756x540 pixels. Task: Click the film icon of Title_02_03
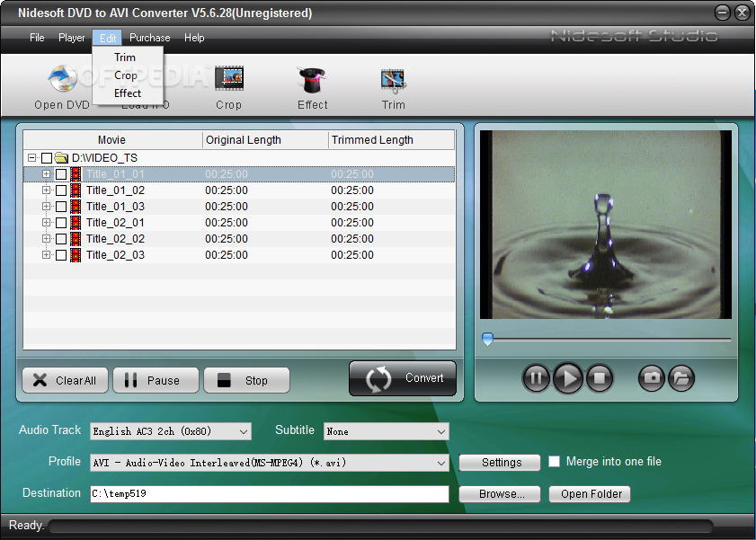[76, 255]
